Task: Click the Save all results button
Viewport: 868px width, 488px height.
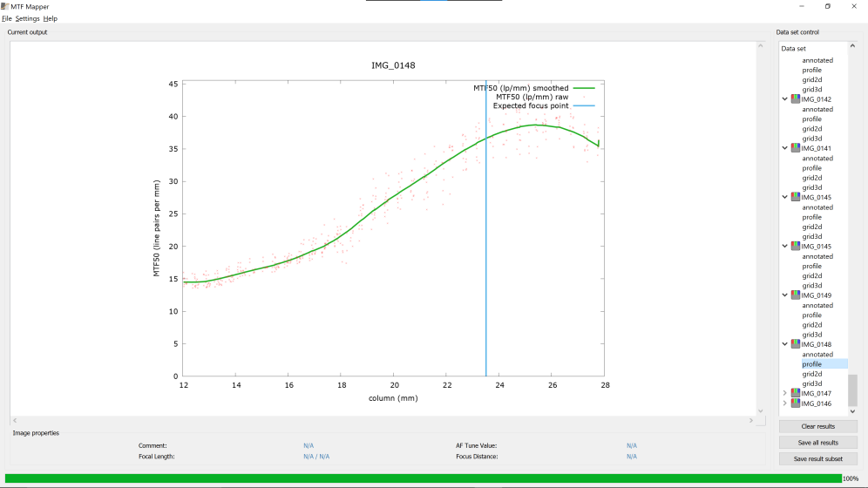Action: [x=817, y=443]
